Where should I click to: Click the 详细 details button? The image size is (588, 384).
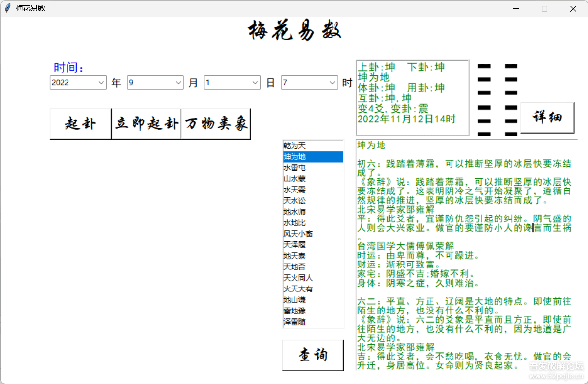point(547,118)
